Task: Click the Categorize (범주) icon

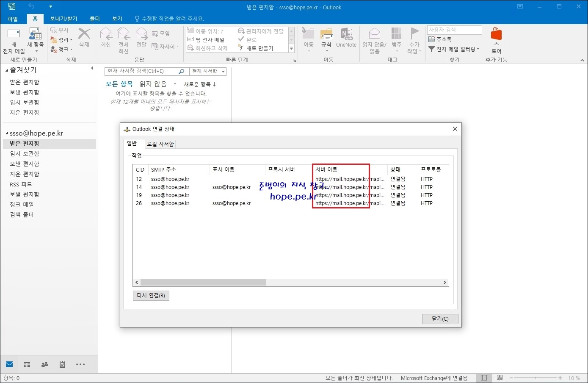Action: (396, 34)
